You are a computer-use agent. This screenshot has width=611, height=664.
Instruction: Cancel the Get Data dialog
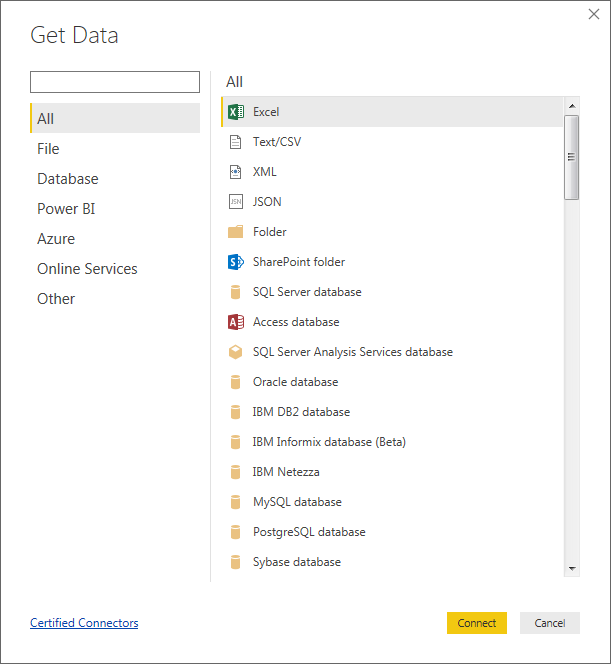550,623
